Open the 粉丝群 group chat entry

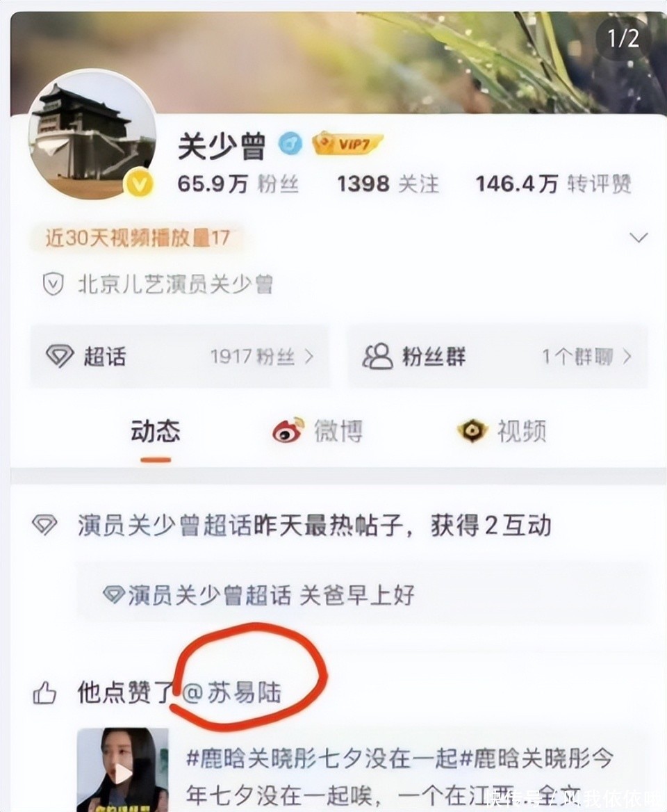pos(497,356)
